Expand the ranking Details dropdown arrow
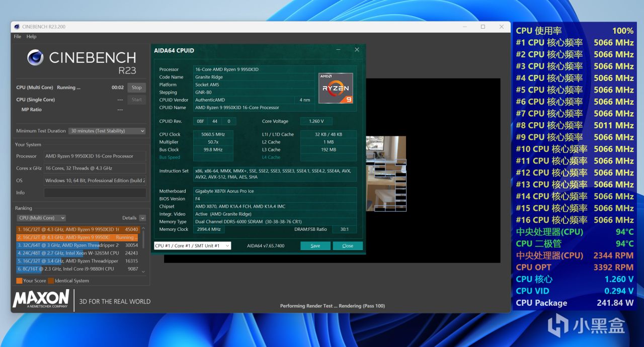 point(142,218)
